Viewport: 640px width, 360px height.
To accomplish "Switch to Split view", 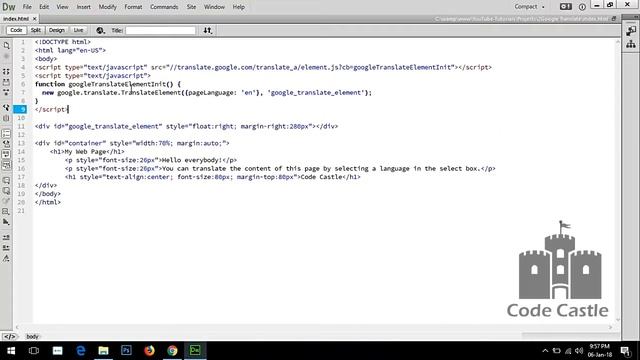I will point(36,30).
